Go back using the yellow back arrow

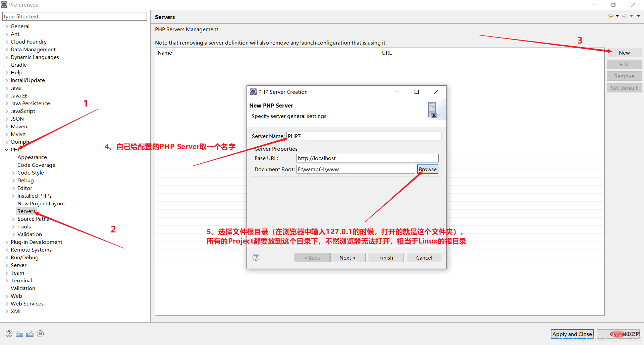click(x=610, y=16)
